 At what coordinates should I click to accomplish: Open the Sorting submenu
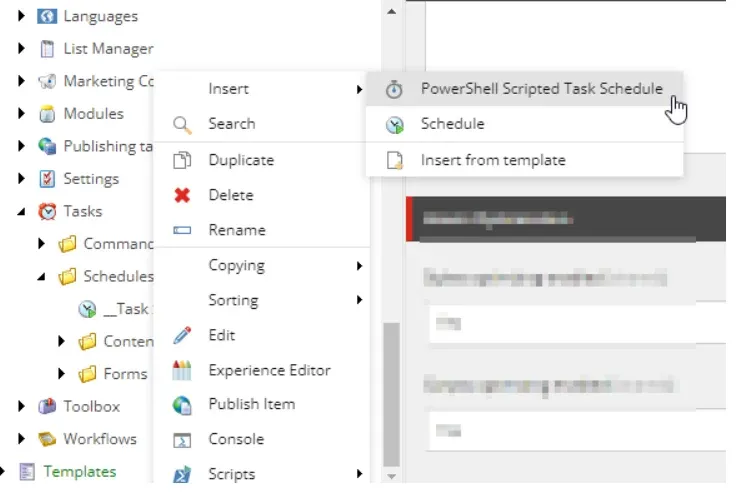click(262, 300)
